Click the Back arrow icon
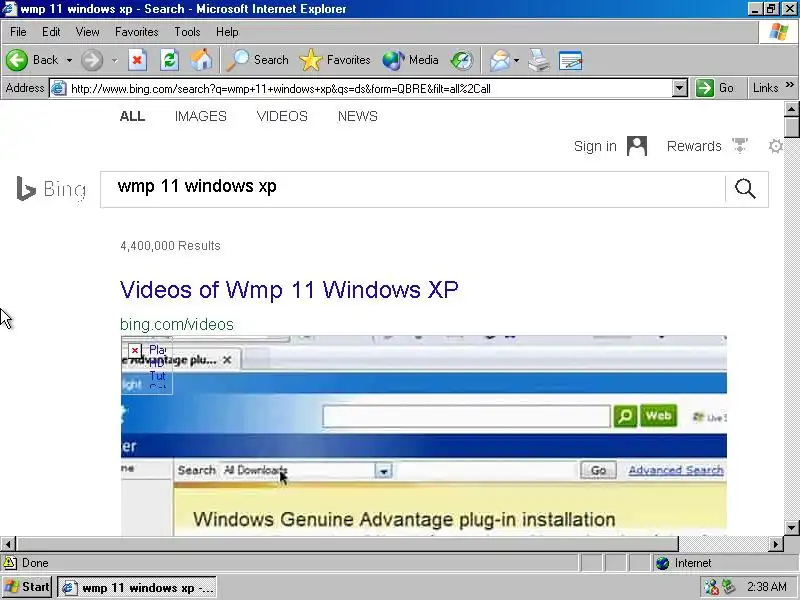This screenshot has width=800, height=600. tap(17, 60)
